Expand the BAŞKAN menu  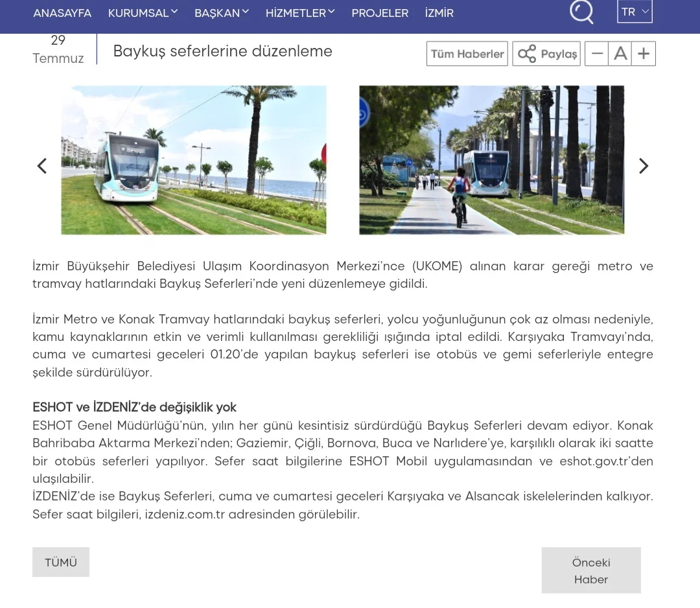point(221,13)
